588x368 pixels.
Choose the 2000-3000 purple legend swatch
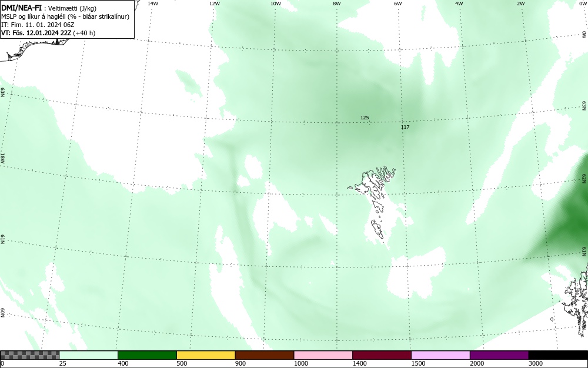tap(499, 355)
